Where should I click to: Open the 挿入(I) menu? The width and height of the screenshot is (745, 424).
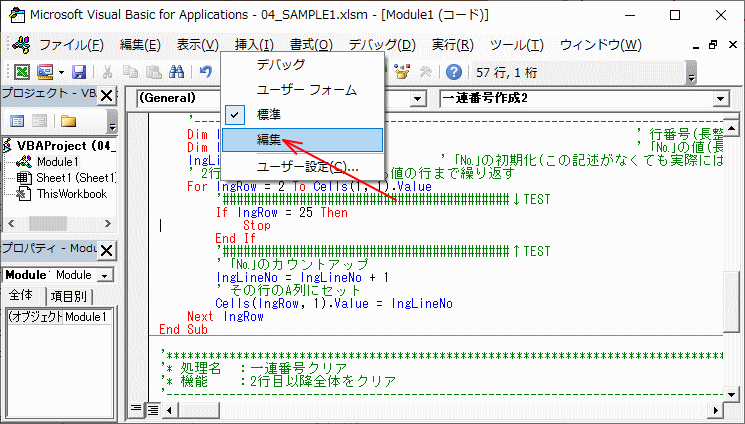coord(254,45)
